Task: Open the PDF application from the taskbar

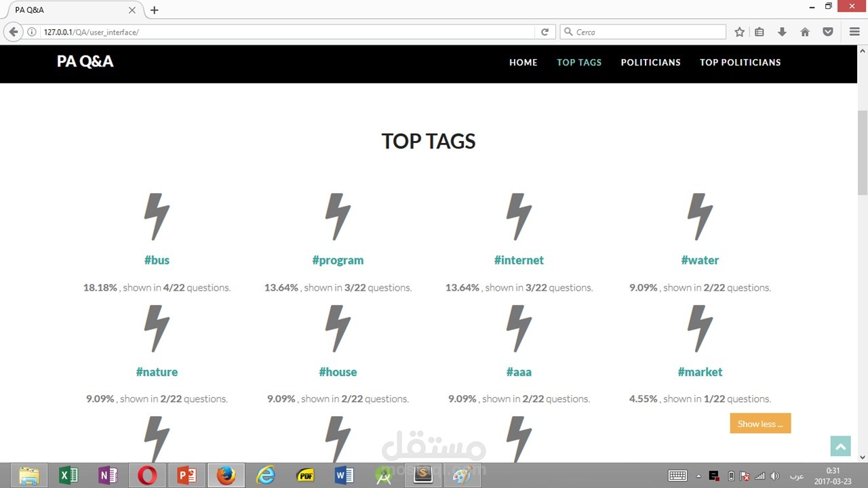Action: [304, 476]
